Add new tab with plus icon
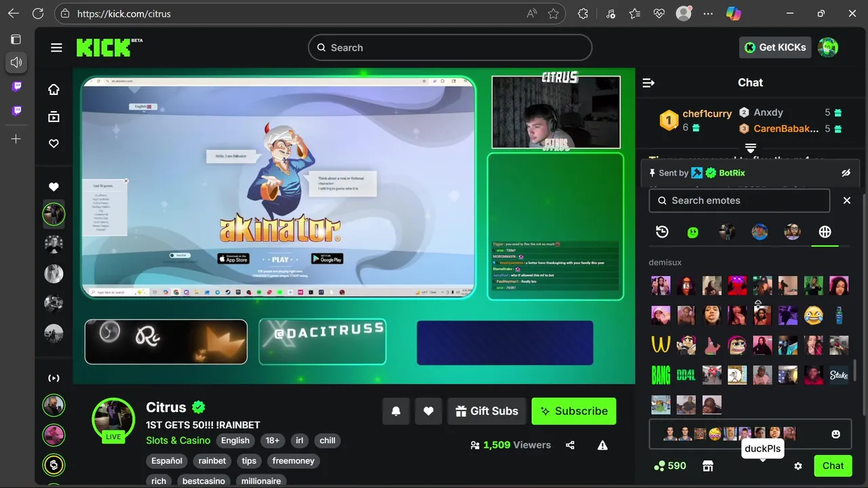Viewport: 868px width, 488px height. pyautogui.click(x=16, y=139)
